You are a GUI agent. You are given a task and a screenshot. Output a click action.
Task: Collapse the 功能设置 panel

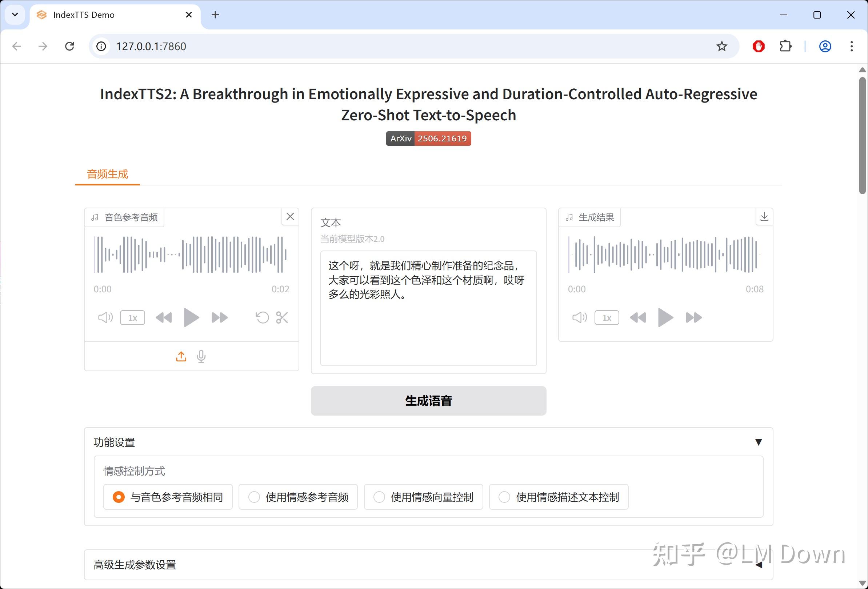point(758,442)
